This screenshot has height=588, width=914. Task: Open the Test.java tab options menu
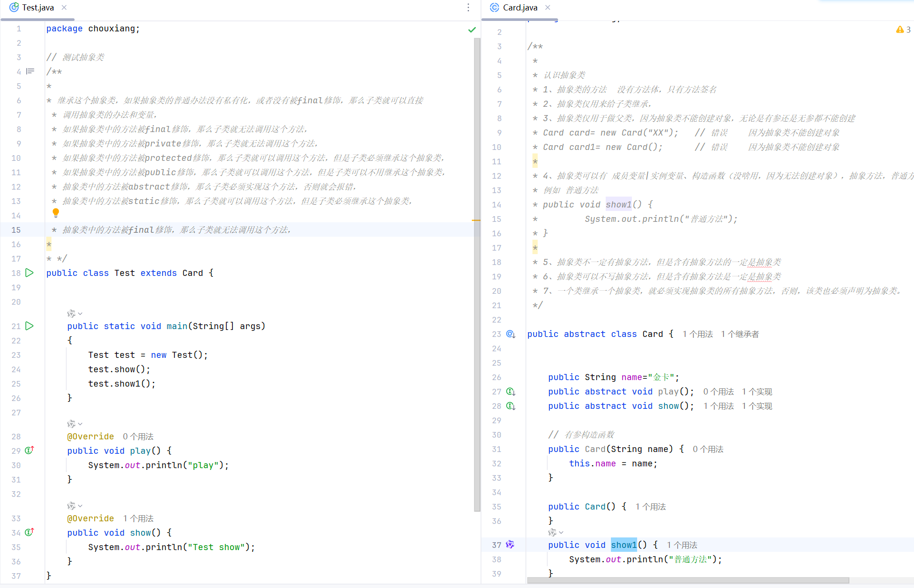pos(468,7)
